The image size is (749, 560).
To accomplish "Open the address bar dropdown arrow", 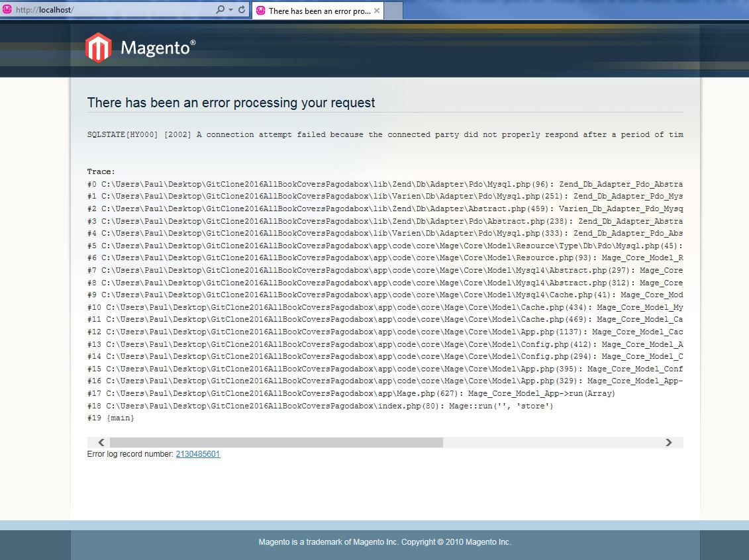I will [x=230, y=9].
